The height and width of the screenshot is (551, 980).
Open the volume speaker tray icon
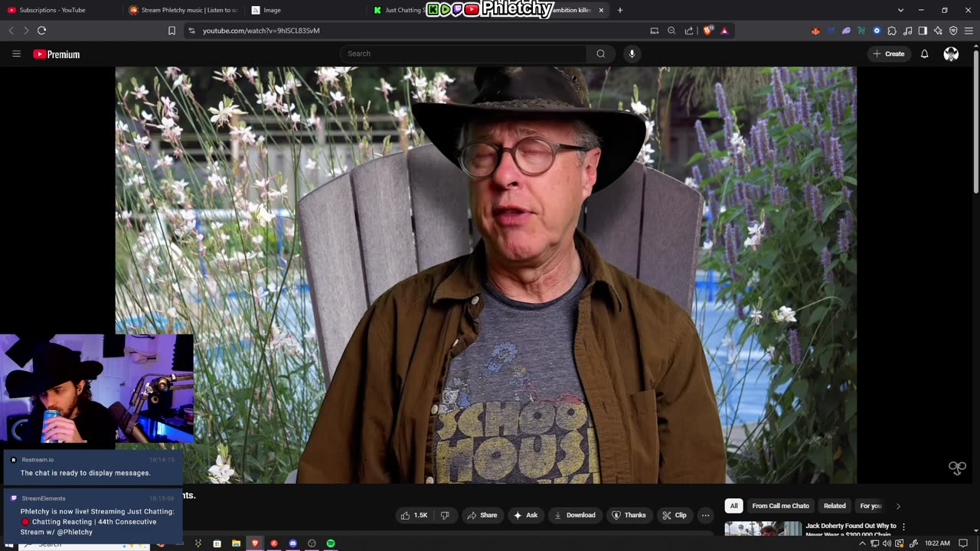887,543
